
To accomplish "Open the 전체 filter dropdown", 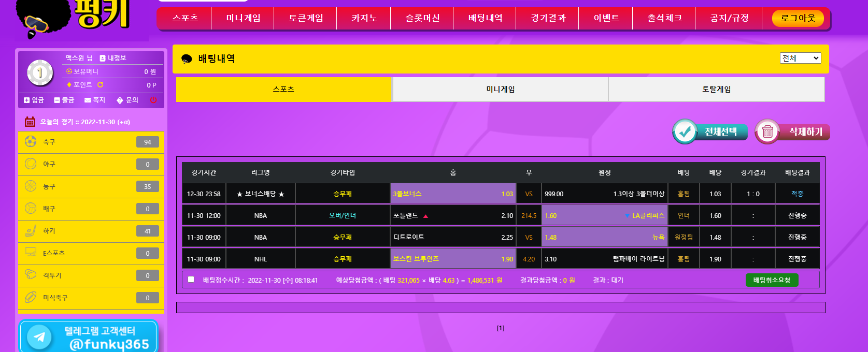I will tap(800, 58).
